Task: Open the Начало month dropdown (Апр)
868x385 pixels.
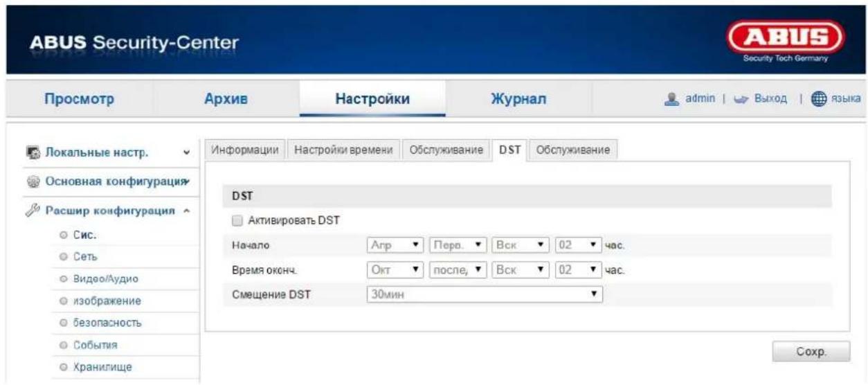Action: click(x=395, y=244)
